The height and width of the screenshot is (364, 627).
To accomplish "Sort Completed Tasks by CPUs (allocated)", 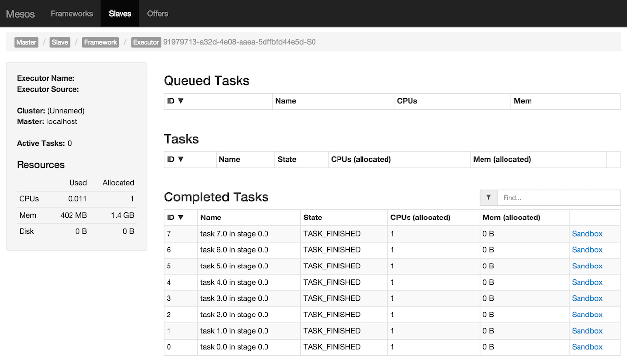I will (420, 218).
